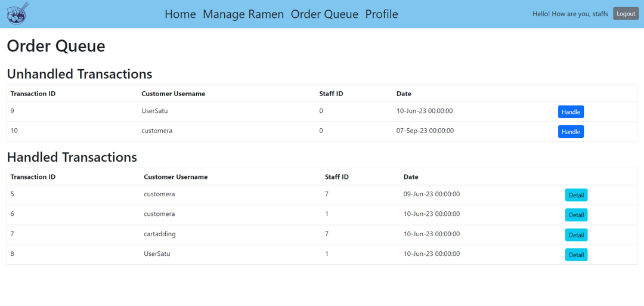Viewport: 644px width, 306px height.
Task: Click the cartadding customer username cell
Action: point(159,234)
